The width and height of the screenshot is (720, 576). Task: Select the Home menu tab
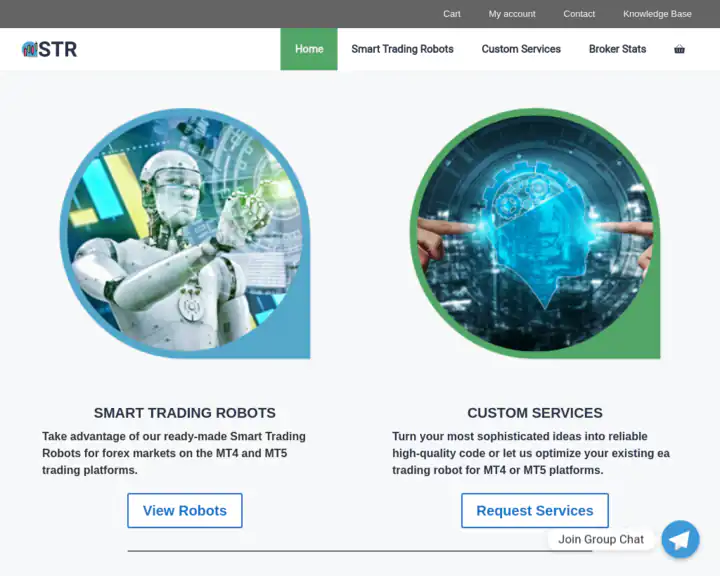pos(309,49)
